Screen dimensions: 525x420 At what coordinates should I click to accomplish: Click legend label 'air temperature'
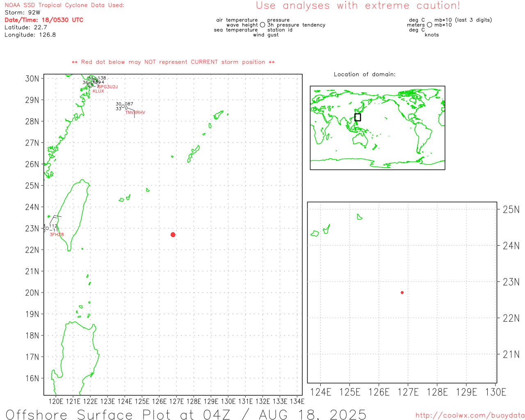coord(237,20)
